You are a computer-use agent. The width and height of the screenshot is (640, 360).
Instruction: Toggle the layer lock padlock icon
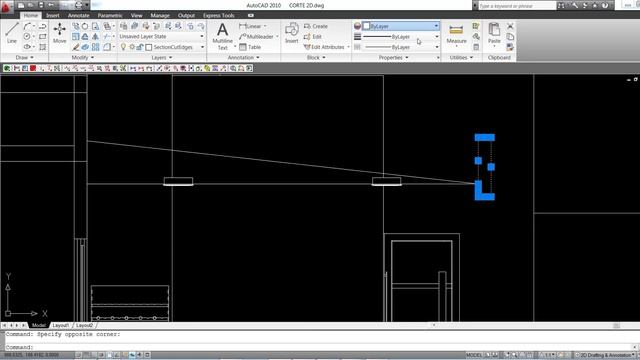[x=140, y=47]
